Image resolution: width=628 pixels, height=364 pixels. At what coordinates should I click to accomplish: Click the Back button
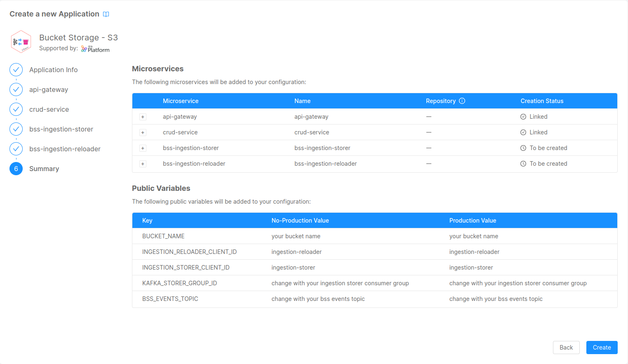tap(566, 348)
